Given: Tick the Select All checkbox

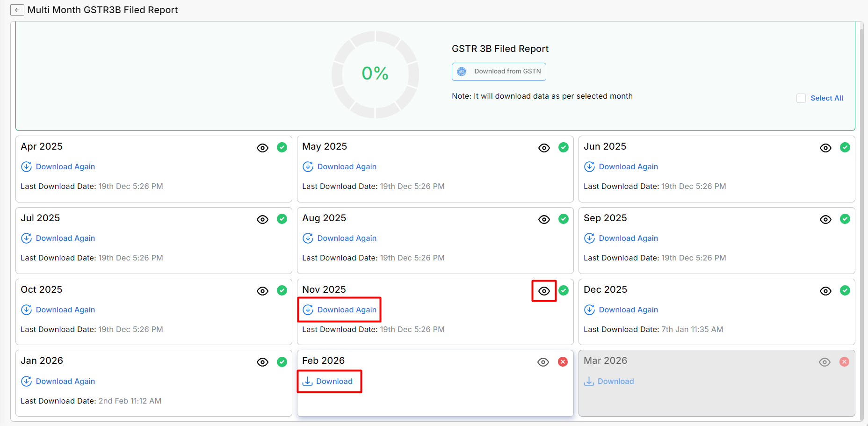Looking at the screenshot, I should (x=801, y=98).
